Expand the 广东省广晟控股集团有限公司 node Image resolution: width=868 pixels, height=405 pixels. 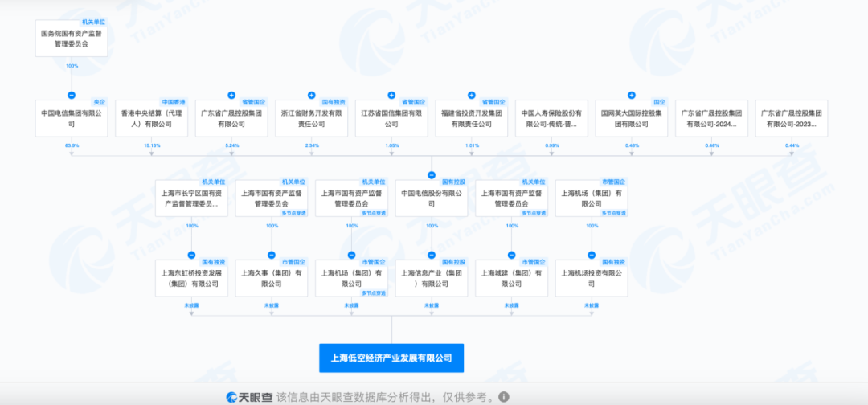pos(231,95)
